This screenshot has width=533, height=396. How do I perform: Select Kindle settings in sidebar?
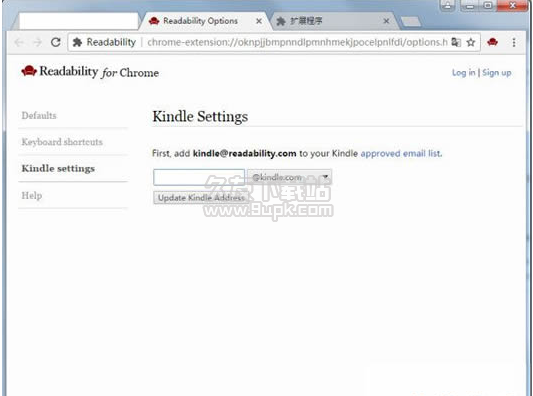click(x=58, y=169)
